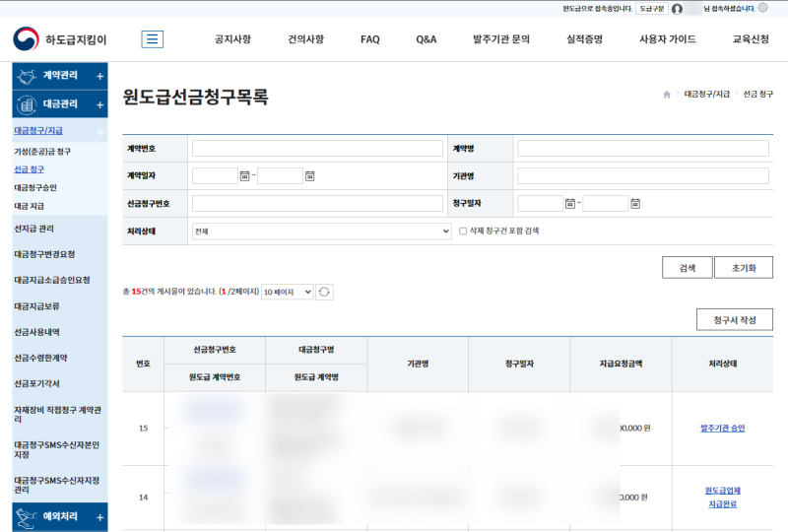Image resolution: width=788 pixels, height=532 pixels.
Task: Expand 예외처리 section with plus sign
Action: point(100,517)
